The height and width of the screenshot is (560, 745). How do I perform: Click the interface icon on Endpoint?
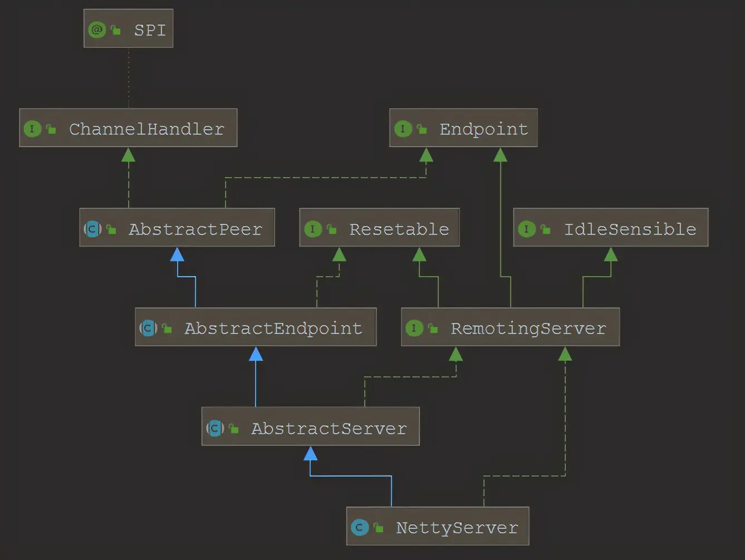pos(403,129)
